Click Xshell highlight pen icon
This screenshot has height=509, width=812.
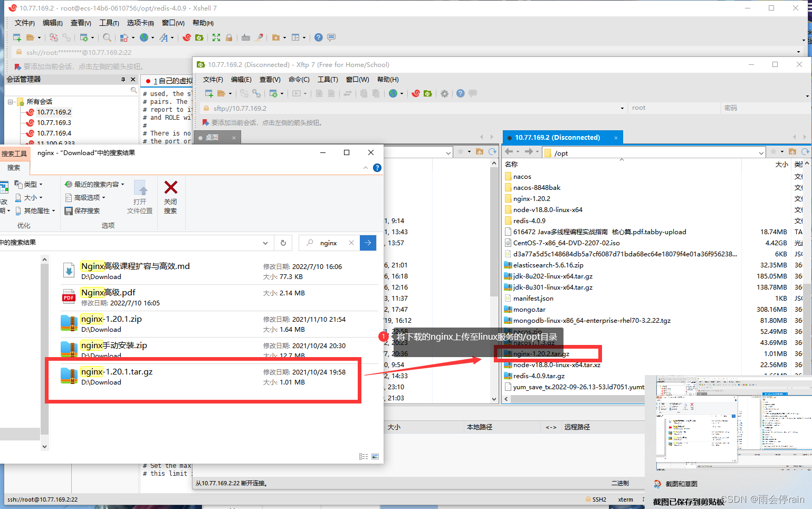tap(259, 37)
